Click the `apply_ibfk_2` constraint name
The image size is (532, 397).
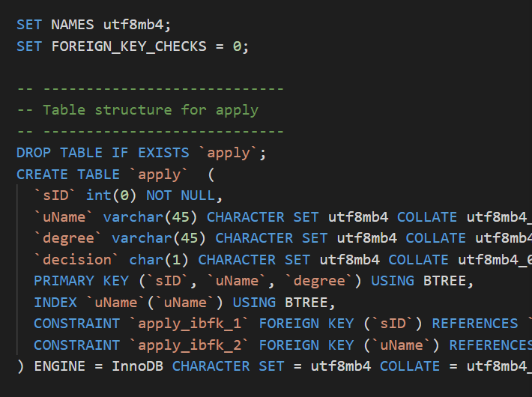[x=190, y=345]
